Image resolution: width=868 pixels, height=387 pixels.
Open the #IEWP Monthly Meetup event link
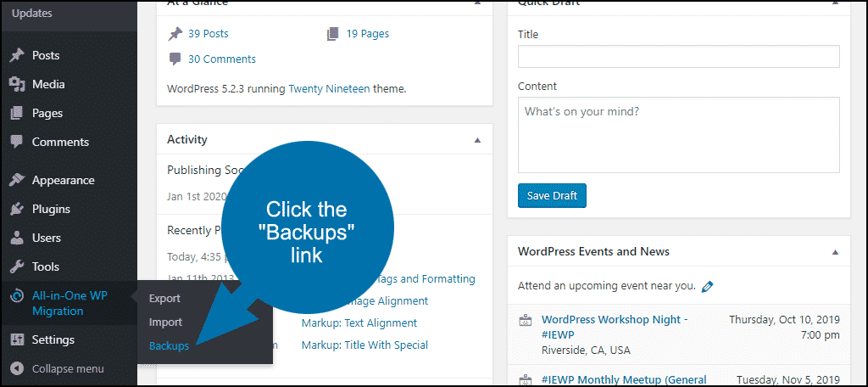pos(624,380)
